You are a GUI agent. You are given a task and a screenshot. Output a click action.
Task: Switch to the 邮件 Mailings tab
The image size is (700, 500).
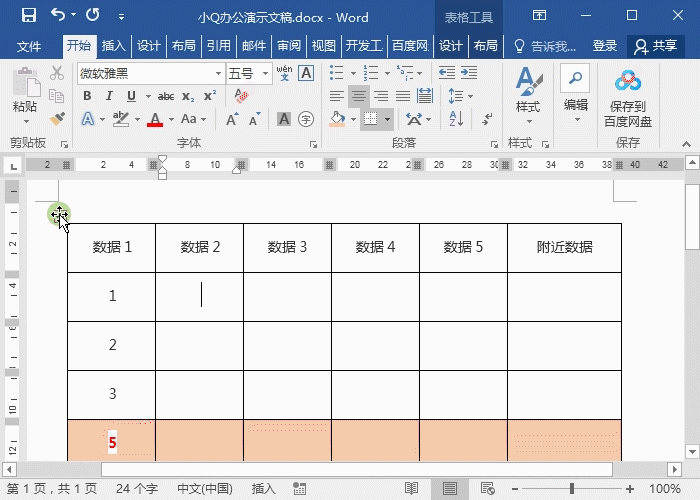point(254,46)
